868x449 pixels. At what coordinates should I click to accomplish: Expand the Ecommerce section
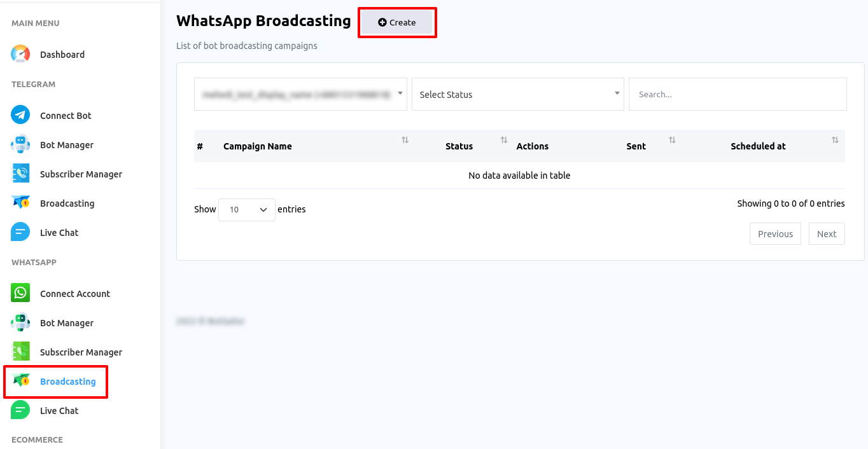37,439
